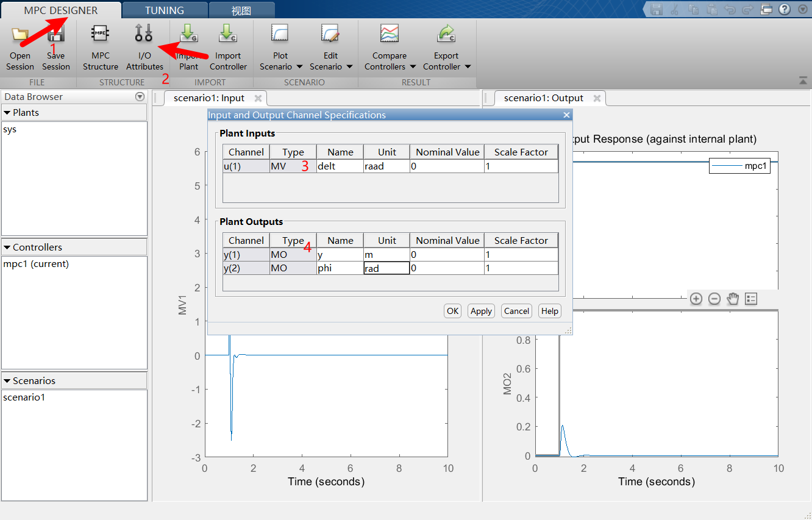Edit the phi Unit field
The height and width of the screenshot is (520, 812).
(386, 268)
